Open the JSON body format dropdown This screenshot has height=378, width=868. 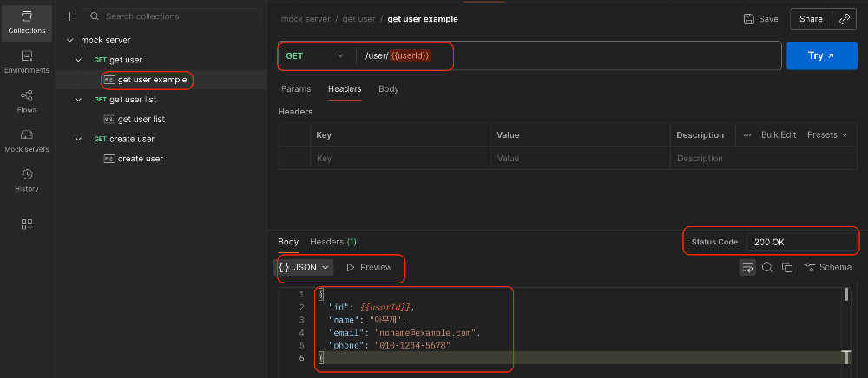tap(304, 268)
